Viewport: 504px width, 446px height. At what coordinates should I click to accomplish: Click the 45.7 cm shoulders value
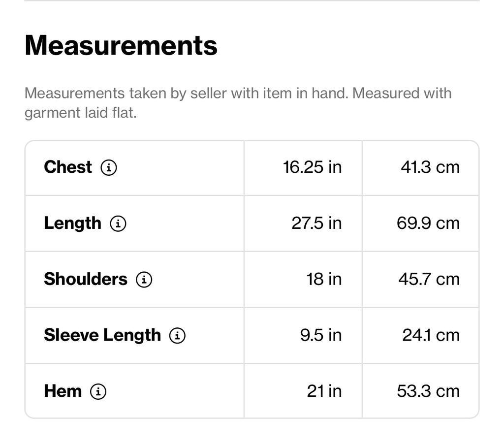click(429, 280)
